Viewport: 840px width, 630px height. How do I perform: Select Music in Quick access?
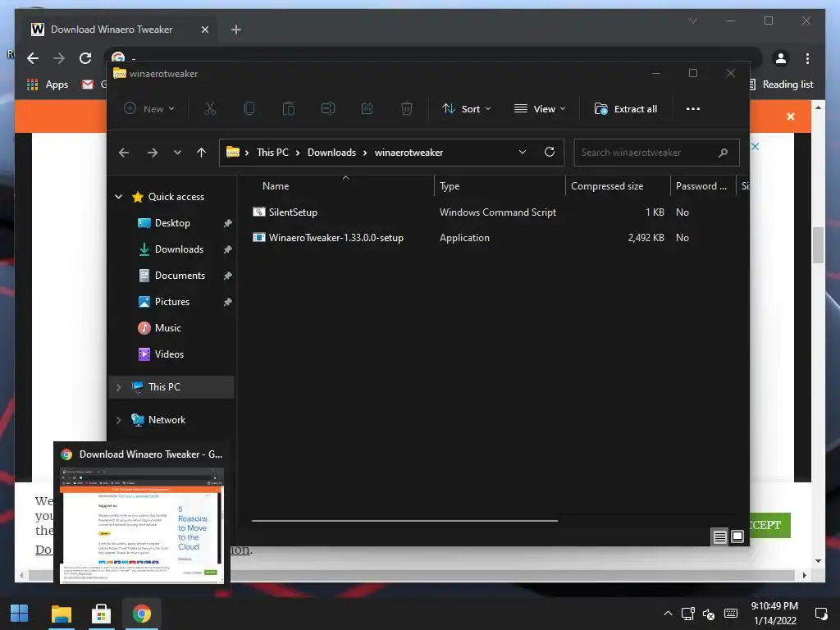point(167,328)
